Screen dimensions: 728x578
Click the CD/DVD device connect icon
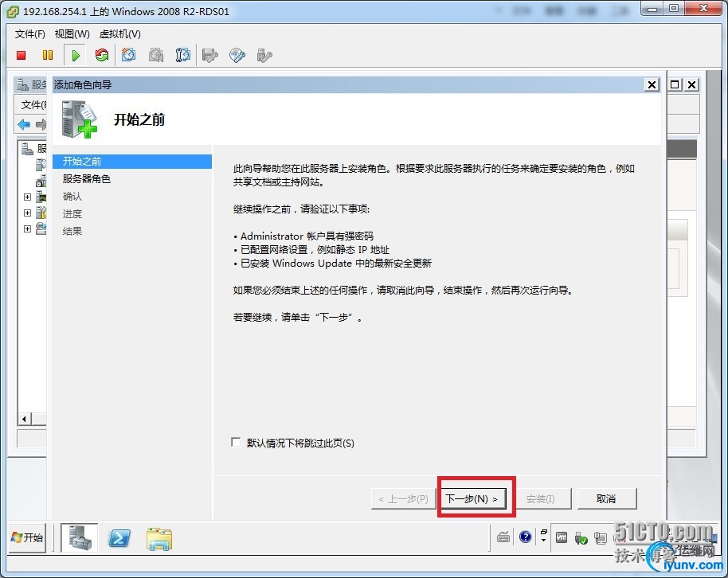coord(237,56)
